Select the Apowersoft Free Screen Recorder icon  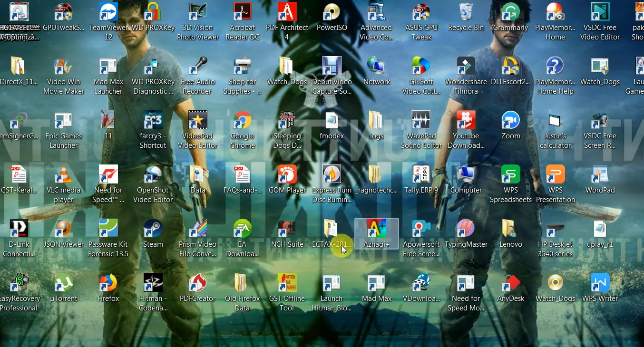(x=421, y=229)
